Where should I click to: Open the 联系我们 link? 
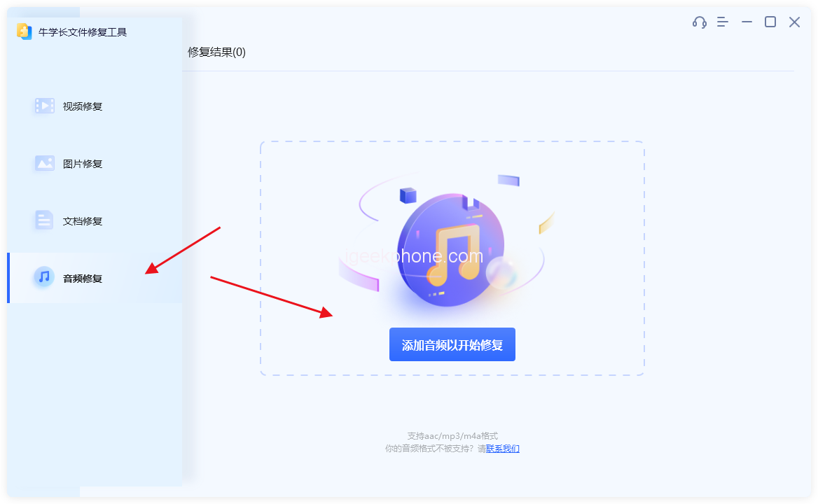[503, 449]
